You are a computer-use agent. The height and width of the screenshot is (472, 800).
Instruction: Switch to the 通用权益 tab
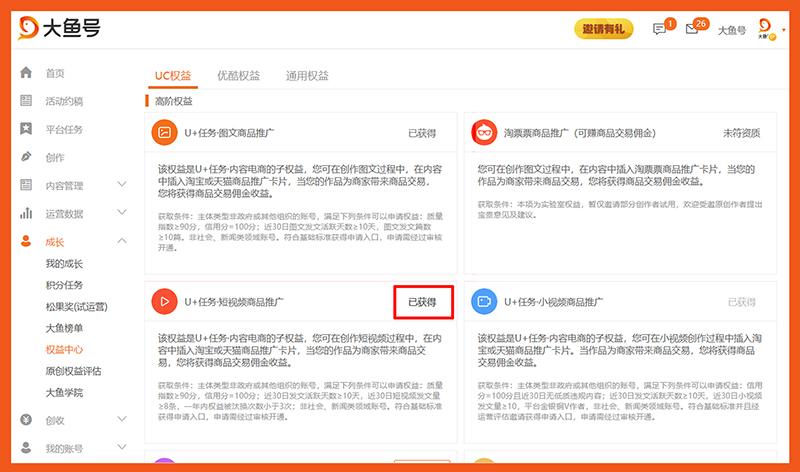(x=307, y=76)
